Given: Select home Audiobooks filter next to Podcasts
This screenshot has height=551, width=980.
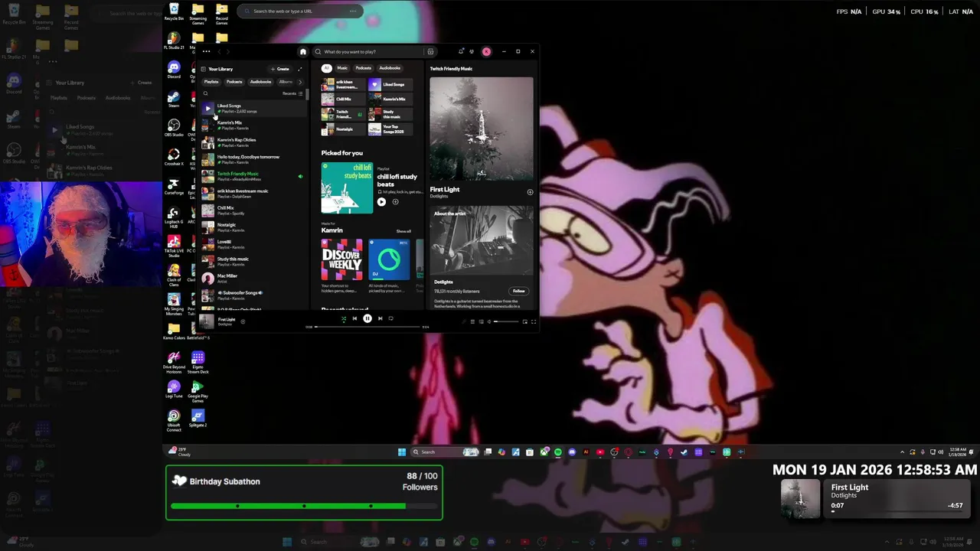Looking at the screenshot, I should click(x=390, y=68).
